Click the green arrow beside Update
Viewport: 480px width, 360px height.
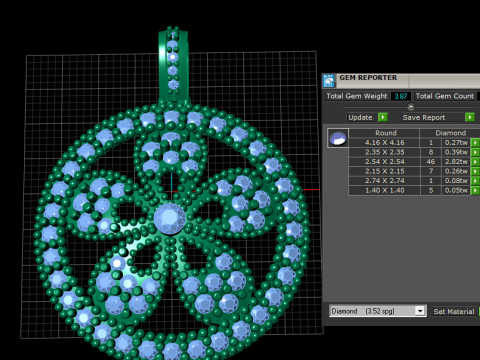383,117
